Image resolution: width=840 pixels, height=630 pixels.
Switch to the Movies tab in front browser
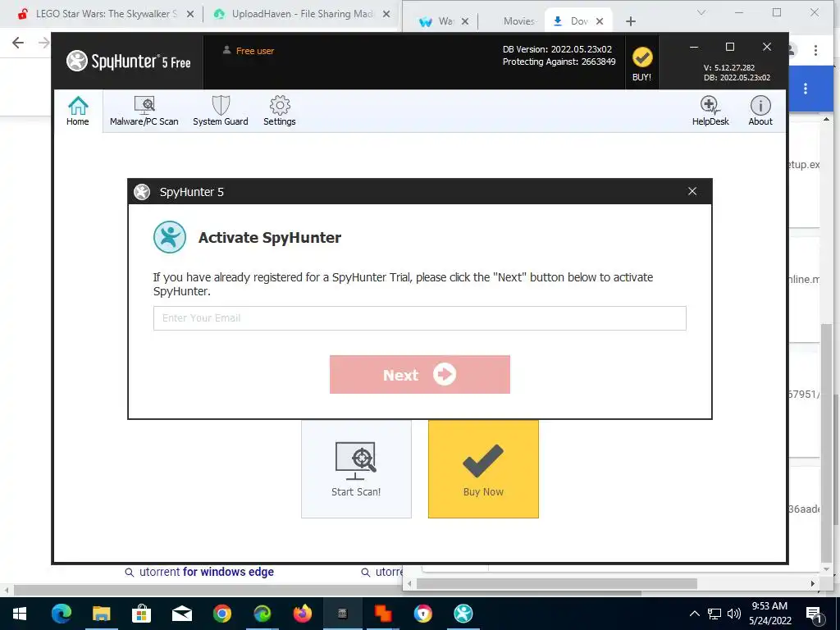click(x=518, y=21)
